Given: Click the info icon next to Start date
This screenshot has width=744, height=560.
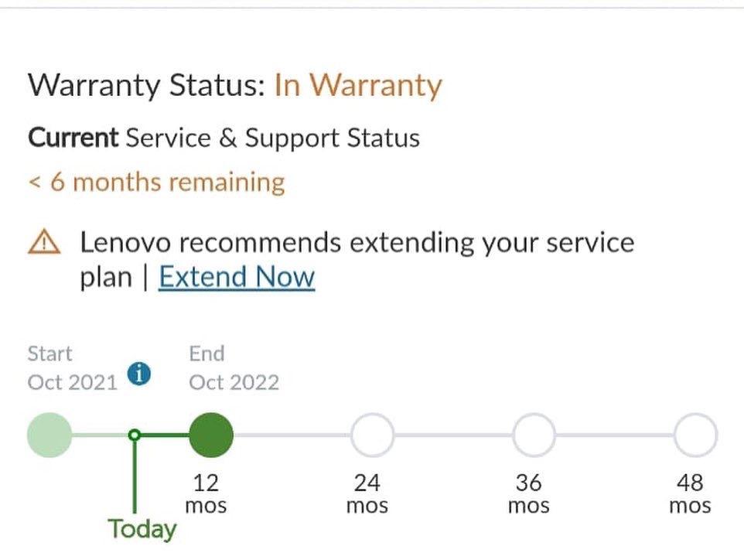Looking at the screenshot, I should coord(138,374).
